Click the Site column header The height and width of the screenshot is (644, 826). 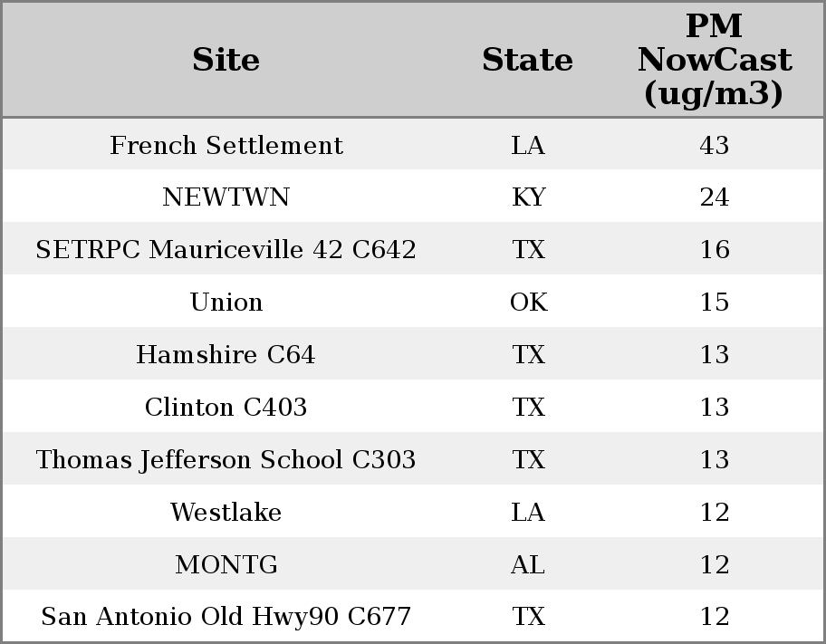click(x=226, y=60)
